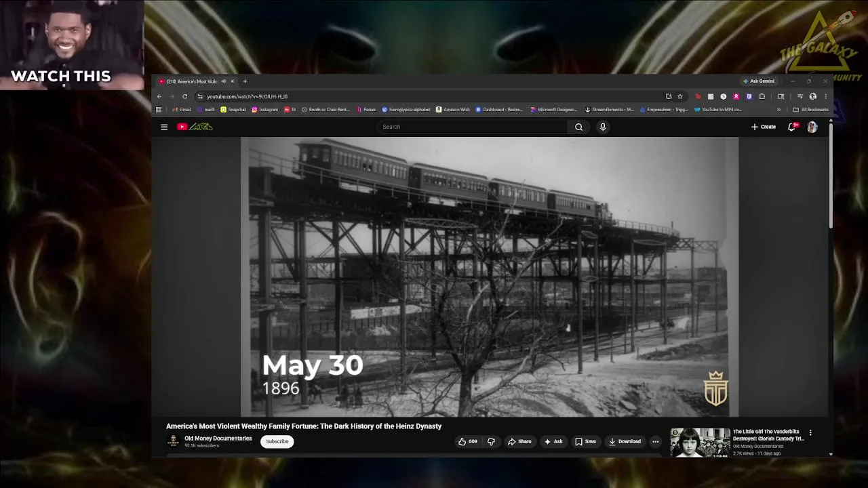Open the hieroglypics-alphabet bookmark
Viewport: 868px width, 488px height.
click(x=406, y=110)
